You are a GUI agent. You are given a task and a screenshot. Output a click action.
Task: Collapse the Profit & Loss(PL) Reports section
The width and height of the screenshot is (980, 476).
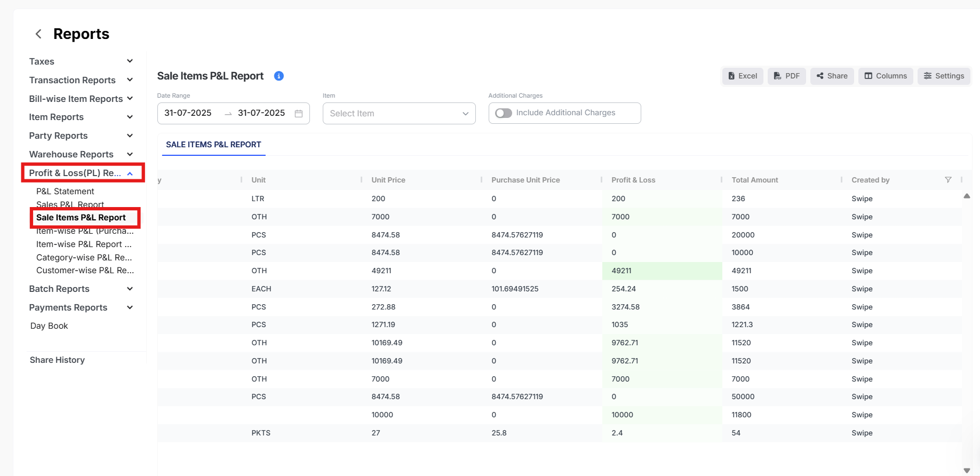[x=130, y=173]
